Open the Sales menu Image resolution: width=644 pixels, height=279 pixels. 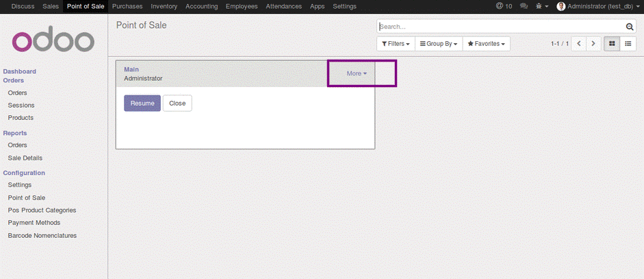click(x=51, y=6)
